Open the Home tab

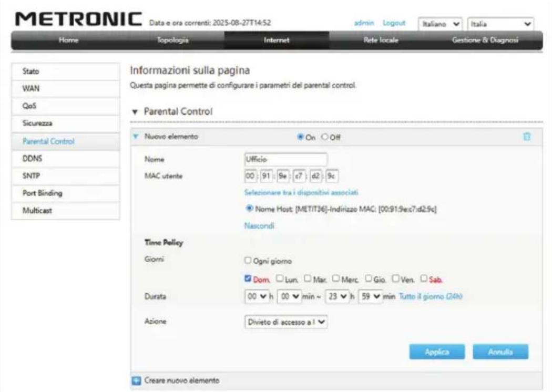(69, 40)
